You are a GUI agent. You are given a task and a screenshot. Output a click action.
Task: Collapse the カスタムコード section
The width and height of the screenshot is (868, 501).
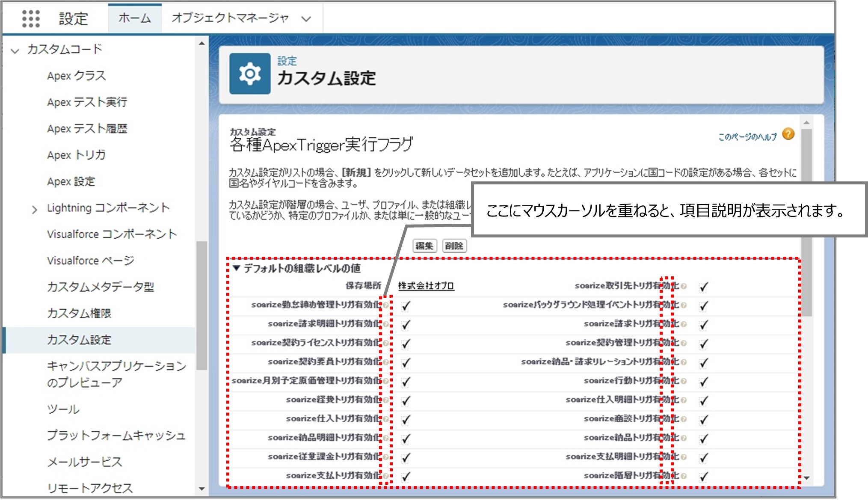[15, 51]
